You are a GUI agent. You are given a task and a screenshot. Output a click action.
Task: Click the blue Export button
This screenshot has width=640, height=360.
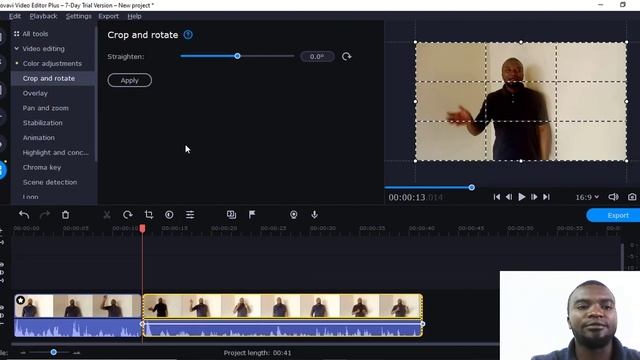(x=613, y=215)
